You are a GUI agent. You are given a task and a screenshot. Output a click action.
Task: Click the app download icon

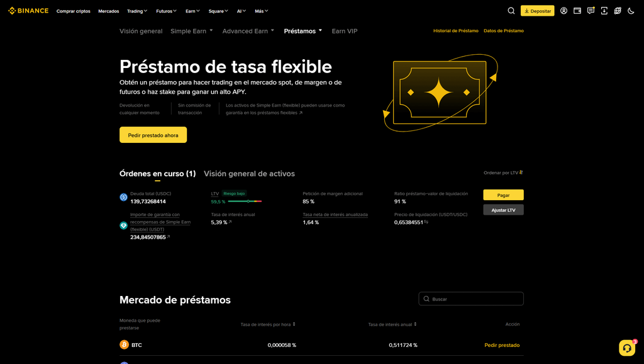pos(604,11)
